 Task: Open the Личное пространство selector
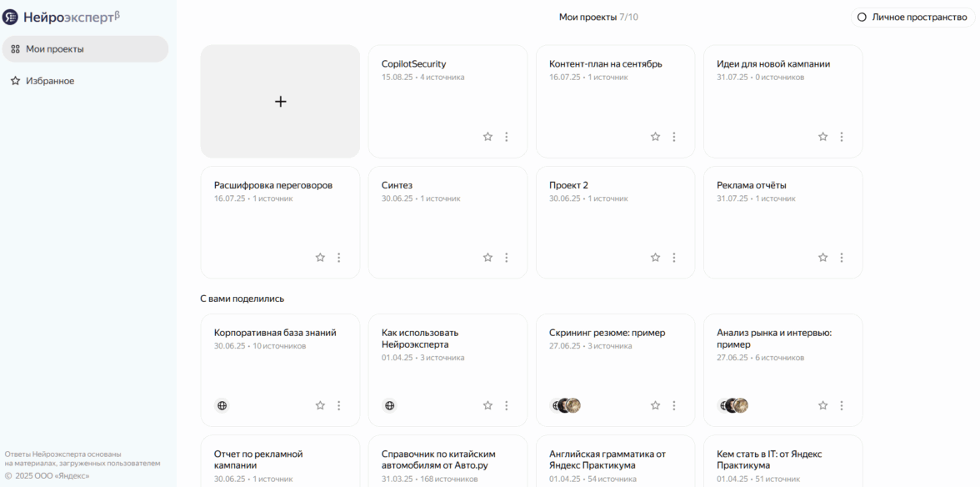(912, 18)
